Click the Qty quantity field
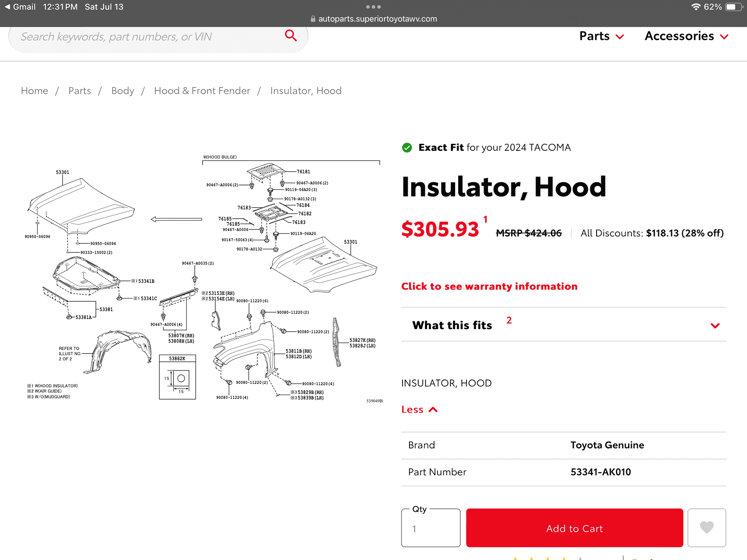The height and width of the screenshot is (560, 747). (x=431, y=528)
